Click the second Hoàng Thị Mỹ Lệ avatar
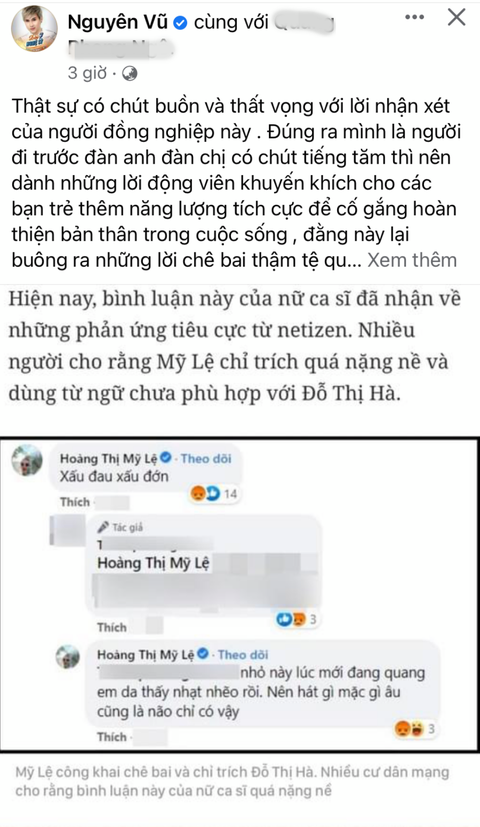This screenshot has height=827, width=480. click(x=68, y=657)
